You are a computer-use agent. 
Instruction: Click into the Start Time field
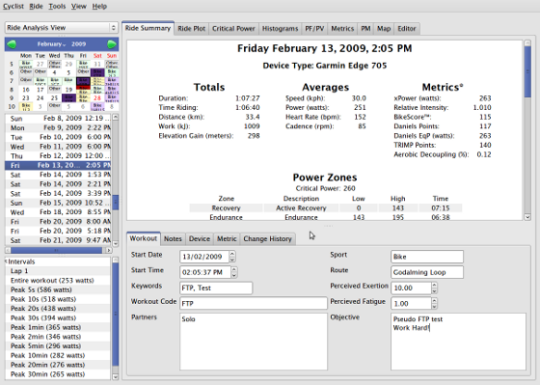(205, 272)
